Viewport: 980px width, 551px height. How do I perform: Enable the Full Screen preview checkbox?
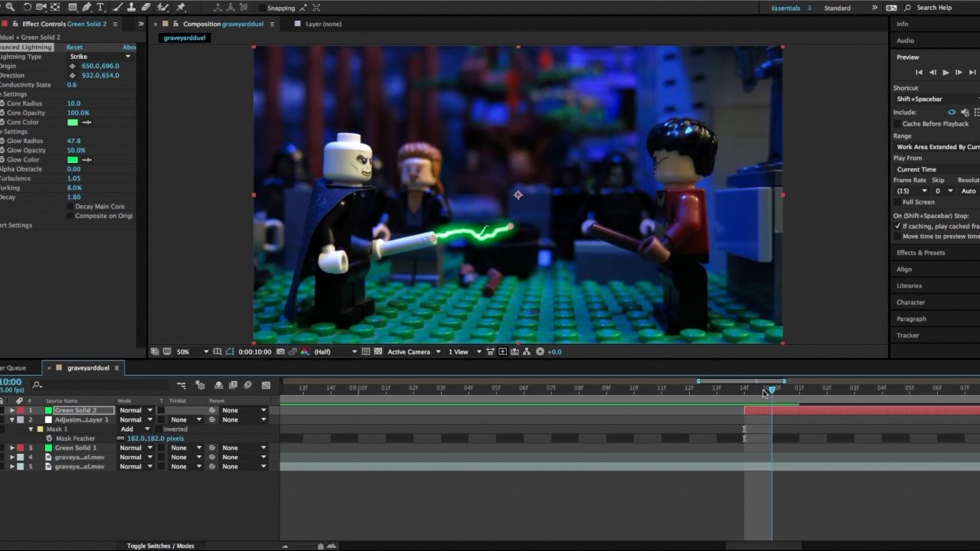897,202
